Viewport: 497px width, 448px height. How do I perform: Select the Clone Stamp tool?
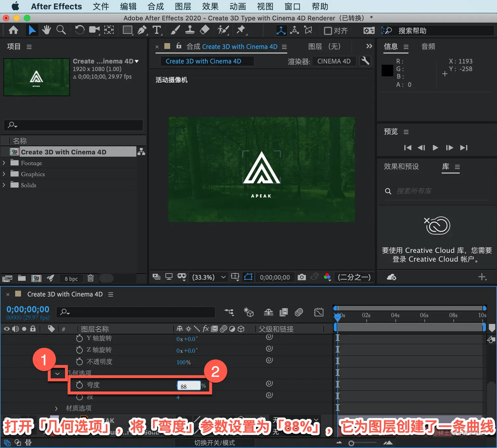tap(190, 30)
